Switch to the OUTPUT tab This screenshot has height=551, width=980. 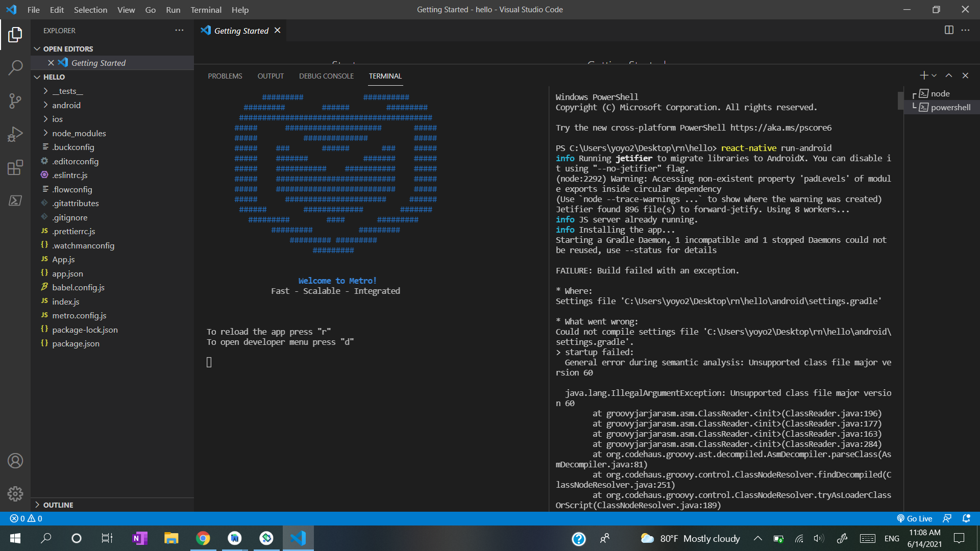(x=270, y=76)
